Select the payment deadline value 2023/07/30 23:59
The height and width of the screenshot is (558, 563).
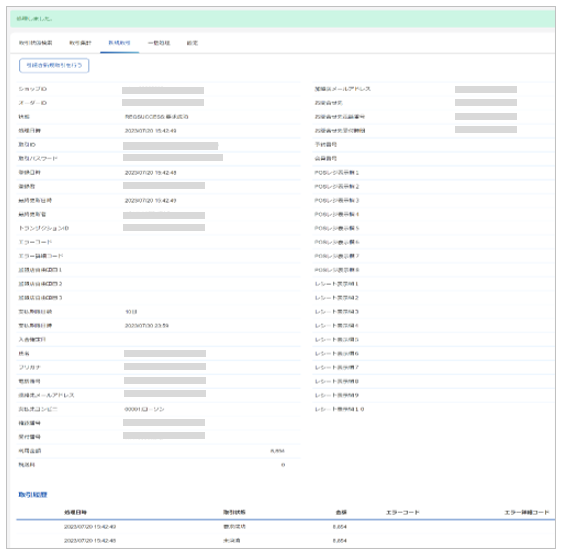(x=146, y=326)
